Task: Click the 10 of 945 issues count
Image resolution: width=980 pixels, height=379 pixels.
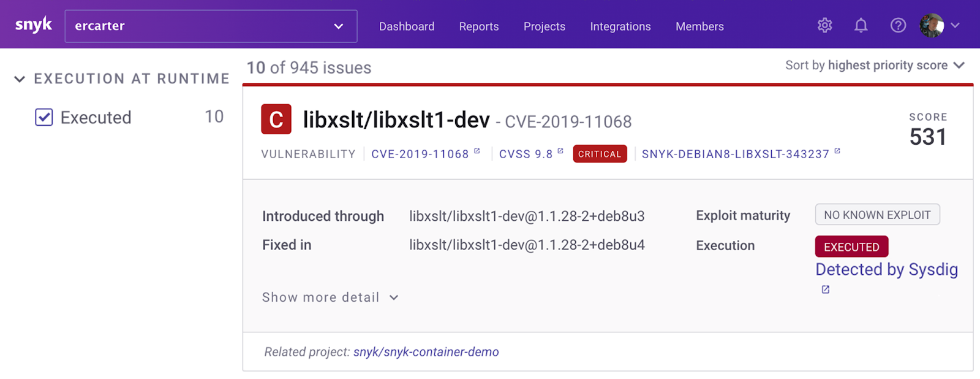Action: tap(309, 67)
